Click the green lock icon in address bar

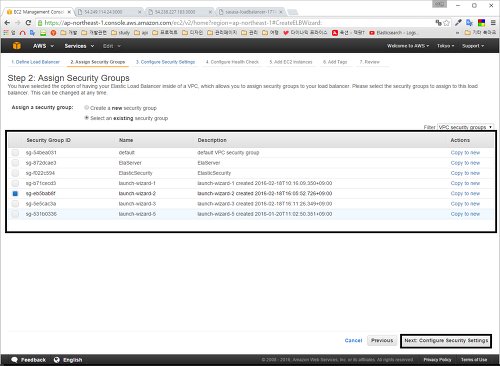(40, 23)
